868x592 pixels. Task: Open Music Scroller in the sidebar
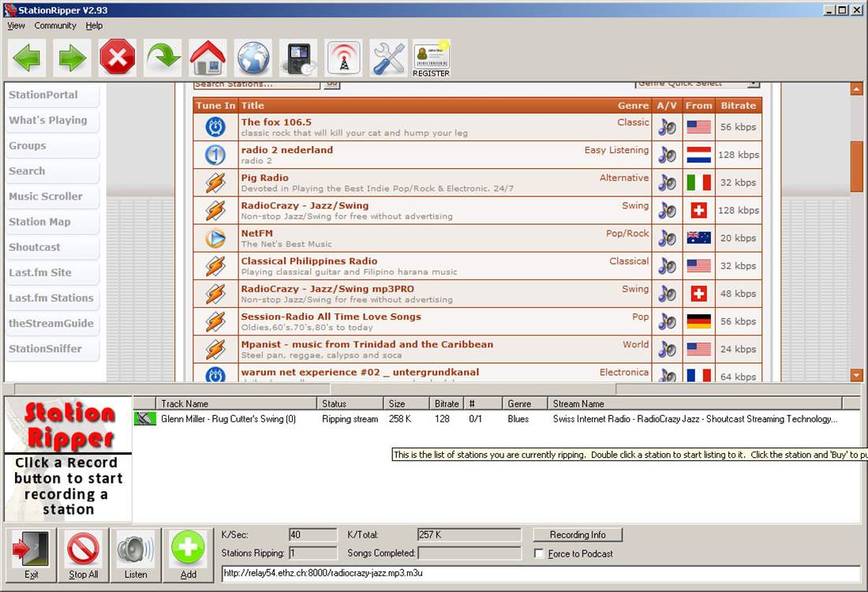click(x=51, y=197)
